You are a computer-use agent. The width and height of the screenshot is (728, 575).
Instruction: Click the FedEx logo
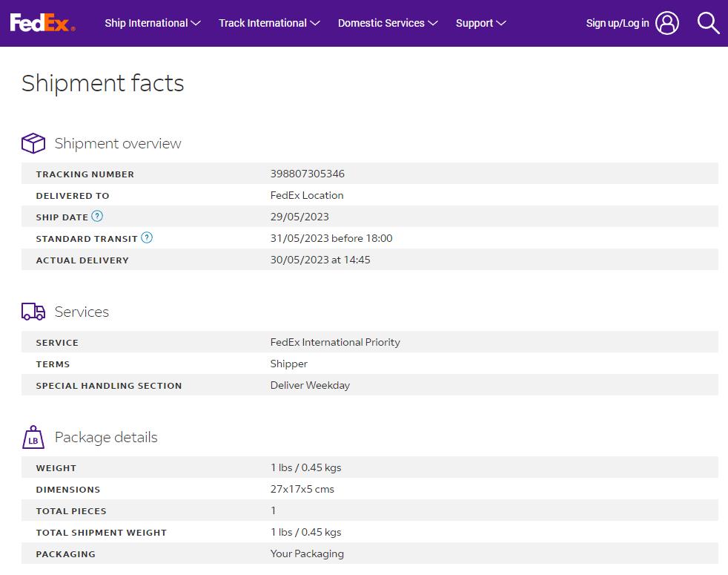42,23
